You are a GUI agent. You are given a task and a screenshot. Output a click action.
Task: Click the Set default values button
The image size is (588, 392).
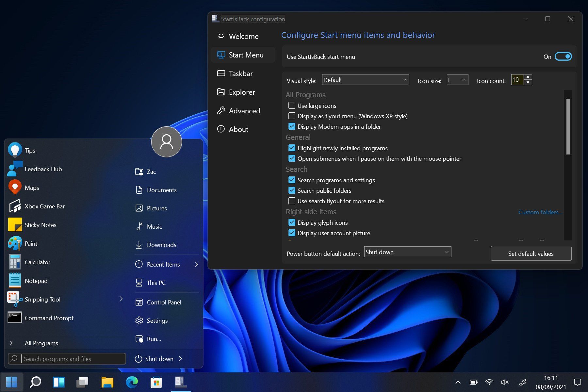(x=531, y=253)
